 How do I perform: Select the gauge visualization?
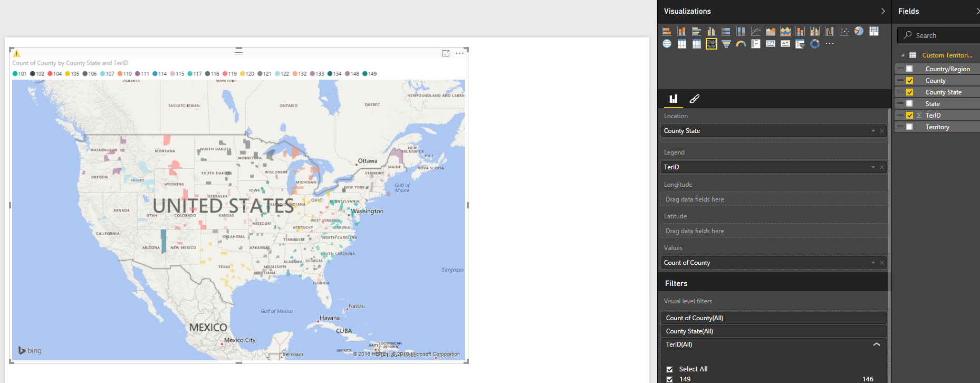pos(741,44)
